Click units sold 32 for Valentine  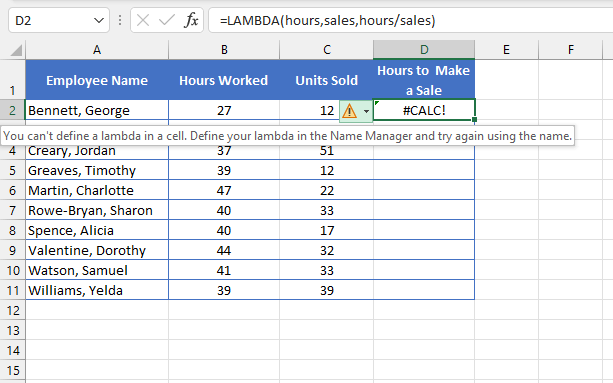[326, 251]
